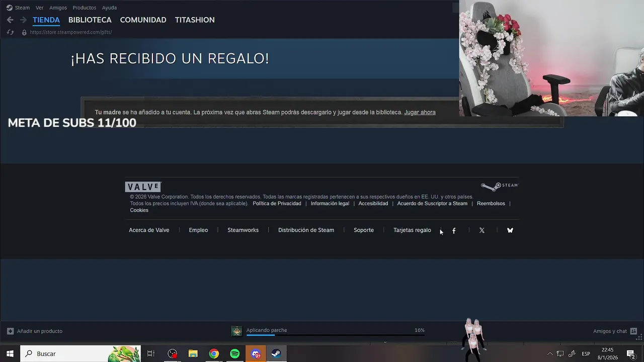The image size is (644, 362).
Task: Open the Steam menu
Action: (22, 8)
